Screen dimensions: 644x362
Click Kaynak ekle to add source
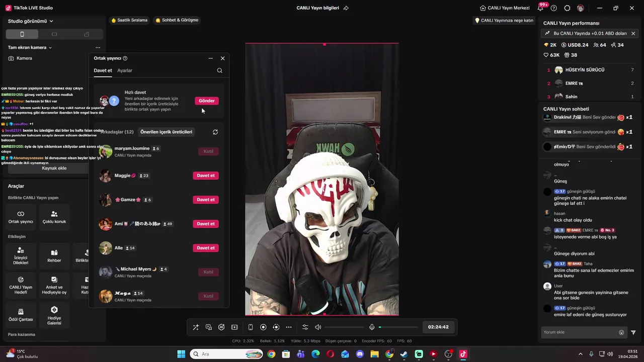(x=54, y=168)
